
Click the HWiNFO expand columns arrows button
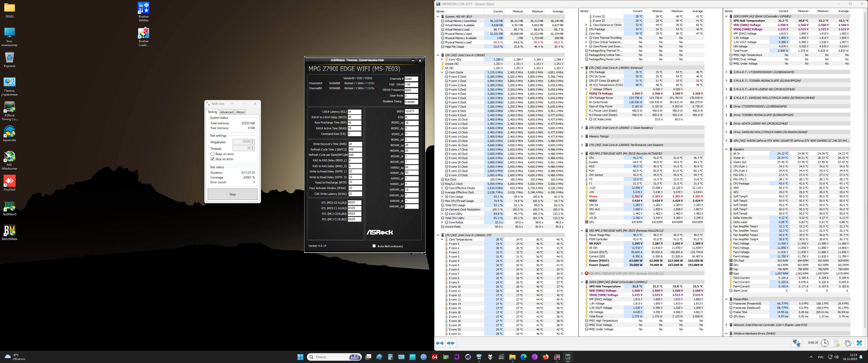pyautogui.click(x=440, y=343)
